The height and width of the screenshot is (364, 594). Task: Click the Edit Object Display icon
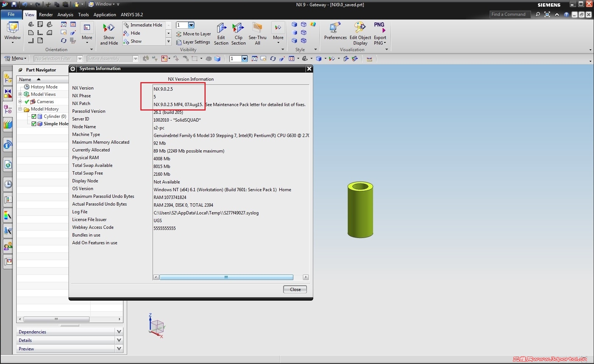(360, 33)
